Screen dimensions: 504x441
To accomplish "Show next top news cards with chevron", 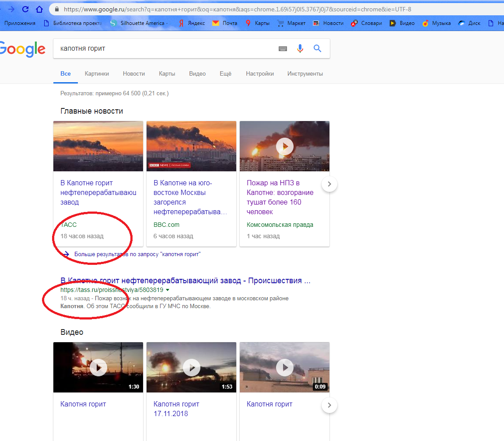I will click(329, 184).
